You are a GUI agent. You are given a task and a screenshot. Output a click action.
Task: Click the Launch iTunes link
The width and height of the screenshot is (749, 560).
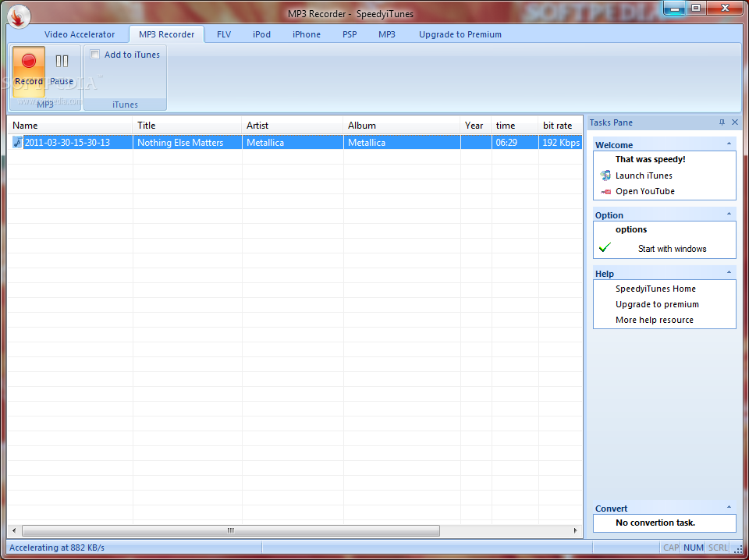pos(644,175)
